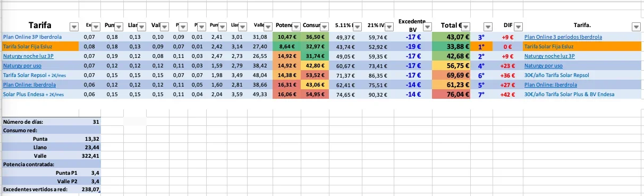Open the DIF column filter dropdown
The width and height of the screenshot is (644, 196).
coord(518,27)
